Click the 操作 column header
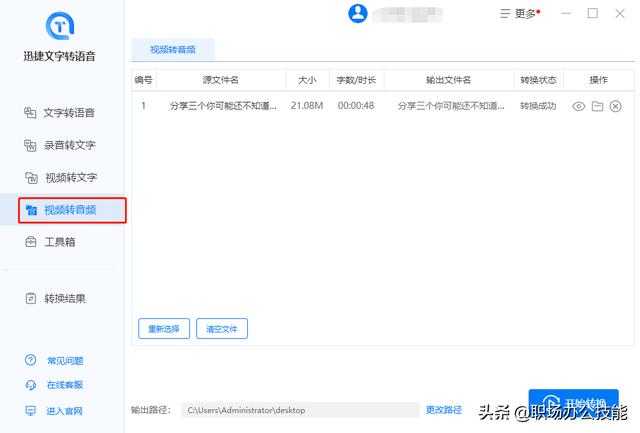640x433 pixels. pyautogui.click(x=598, y=80)
